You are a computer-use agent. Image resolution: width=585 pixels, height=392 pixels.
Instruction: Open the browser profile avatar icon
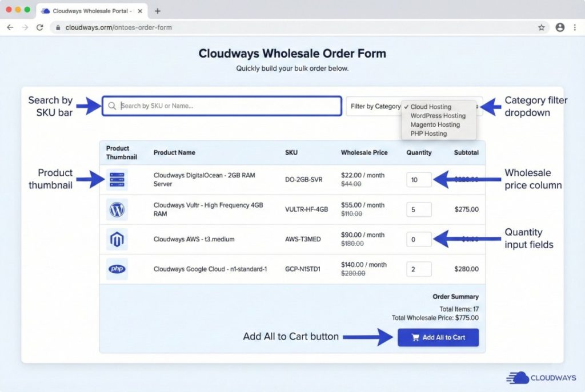click(560, 27)
